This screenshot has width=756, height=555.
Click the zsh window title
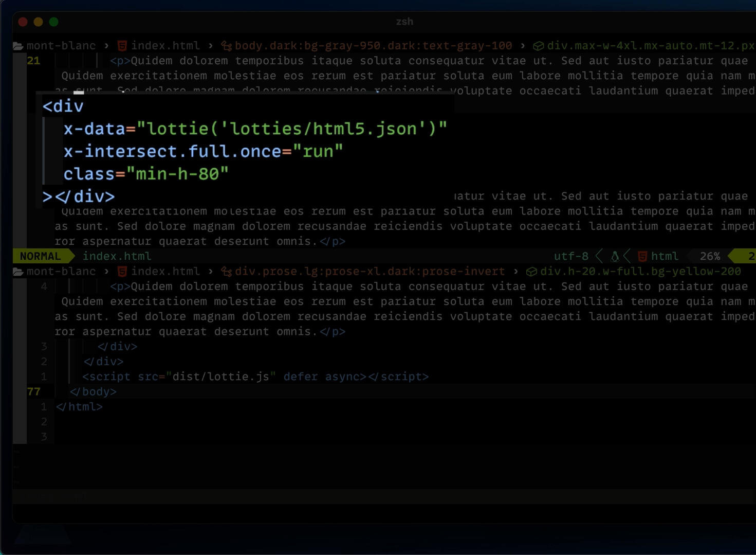[x=405, y=22]
